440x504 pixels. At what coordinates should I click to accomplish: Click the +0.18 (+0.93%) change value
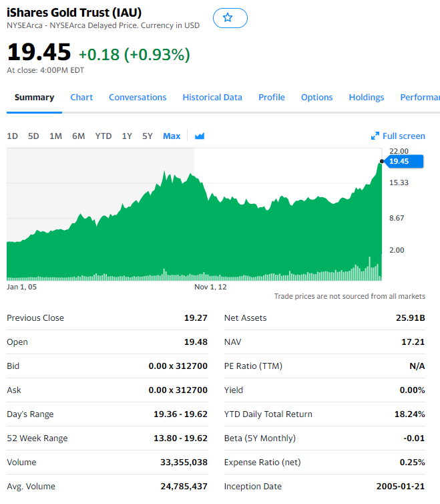tap(135, 55)
